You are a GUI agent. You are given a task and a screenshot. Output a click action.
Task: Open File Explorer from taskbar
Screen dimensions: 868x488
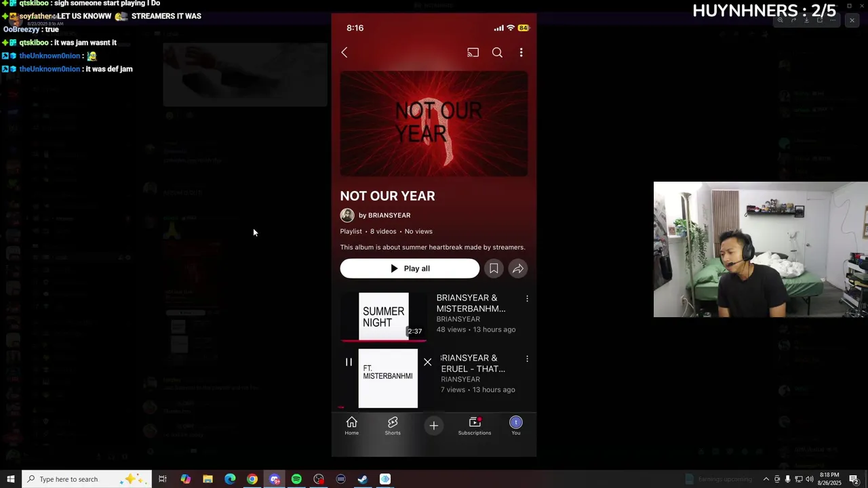(208, 479)
